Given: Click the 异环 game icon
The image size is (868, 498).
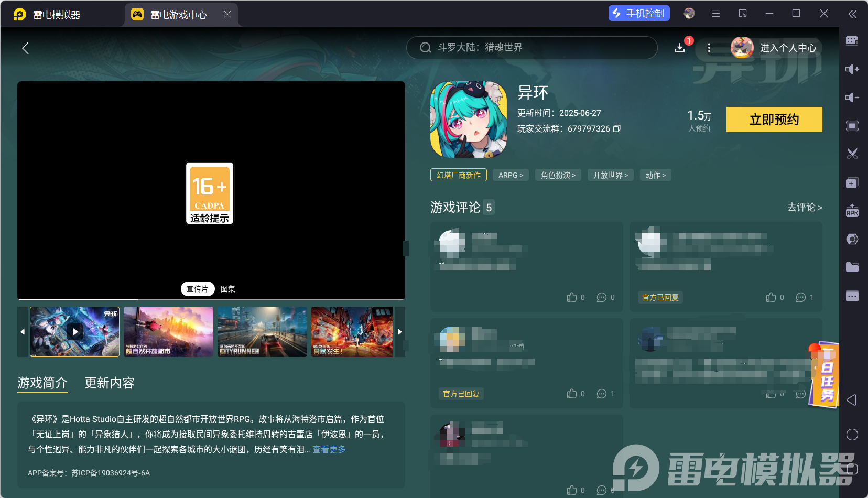Looking at the screenshot, I should 469,120.
